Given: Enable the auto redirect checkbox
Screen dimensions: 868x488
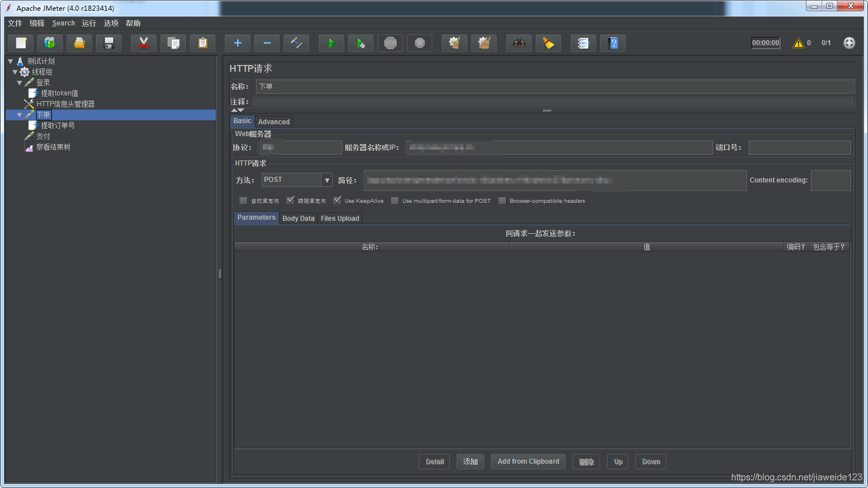Looking at the screenshot, I should (x=243, y=201).
